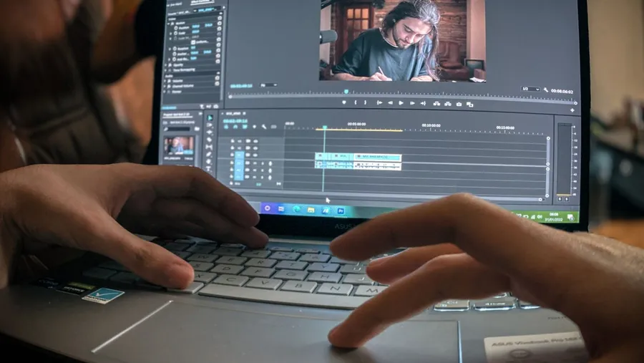Click the Go to In point button
The height and width of the screenshot is (363, 644).
379,103
